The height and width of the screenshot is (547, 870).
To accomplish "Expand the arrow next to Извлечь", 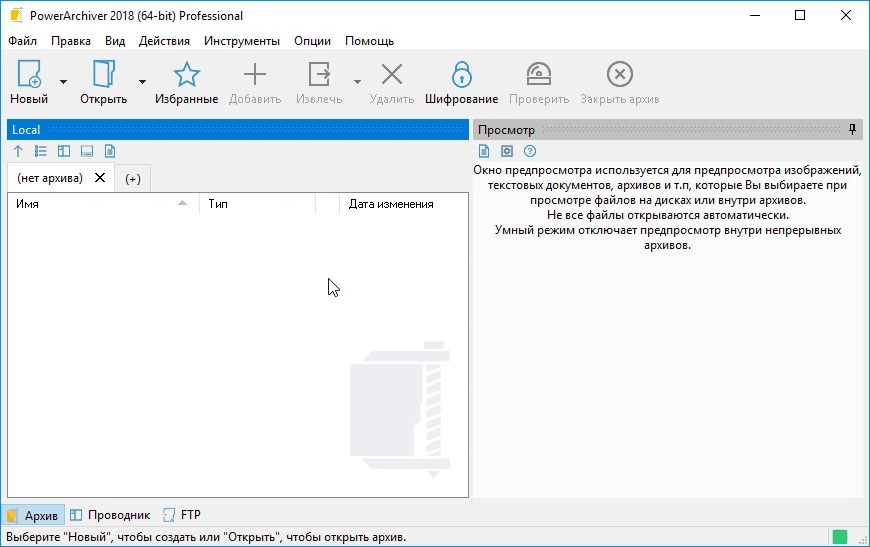I will pos(357,82).
